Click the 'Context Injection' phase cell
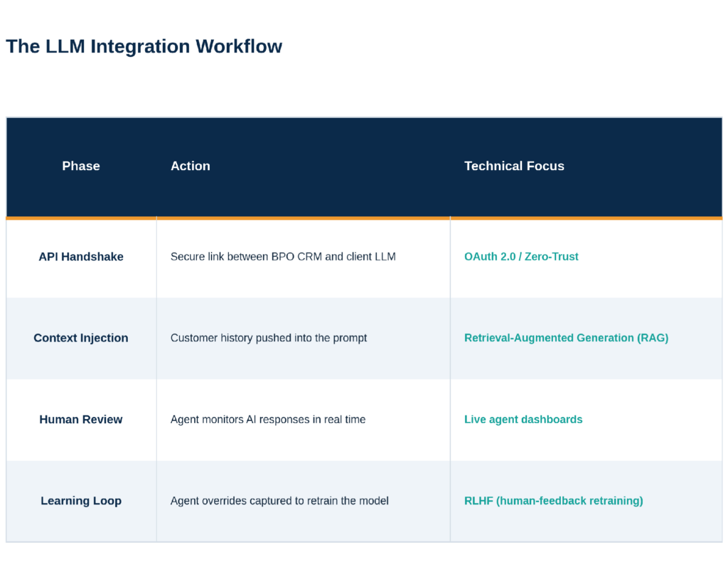728x584 pixels. [x=81, y=338]
